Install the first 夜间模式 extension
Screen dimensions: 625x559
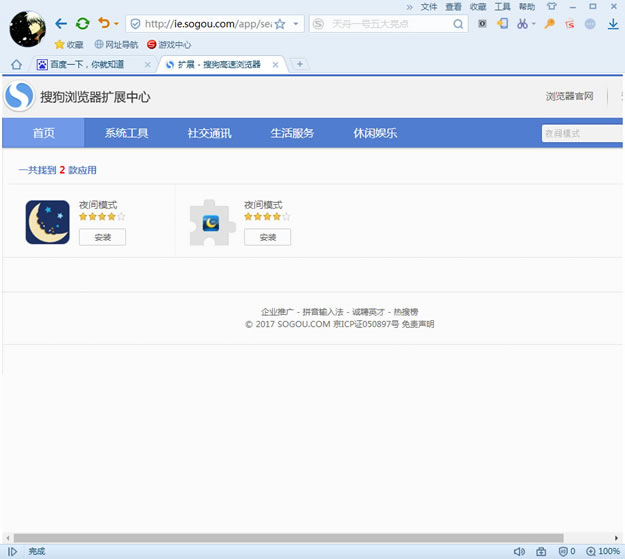(102, 237)
